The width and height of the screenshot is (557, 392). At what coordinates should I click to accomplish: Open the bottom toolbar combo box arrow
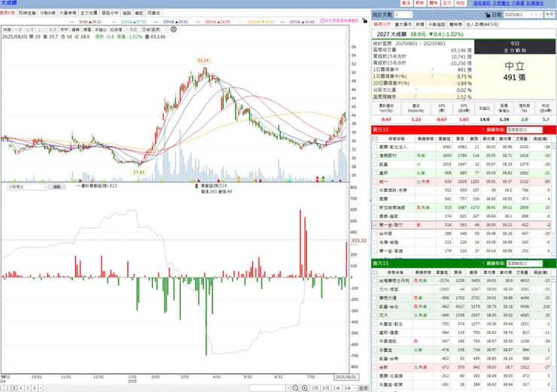pos(288,388)
